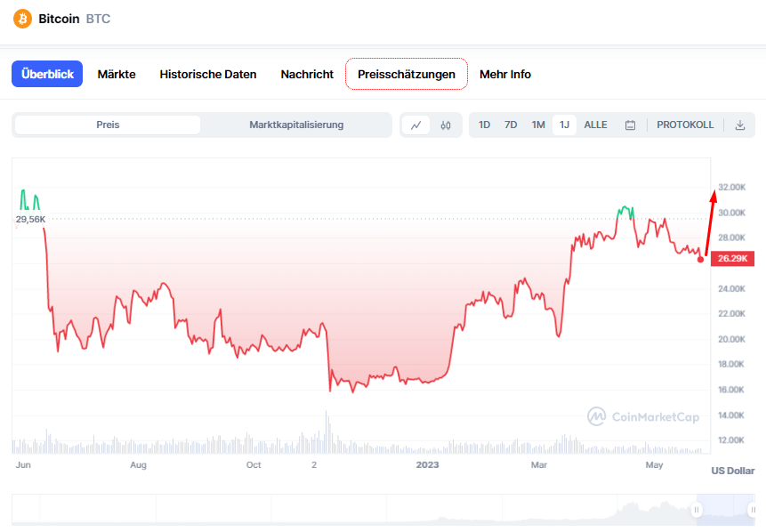
Task: Click the May x-axis label
Action: pyautogui.click(x=654, y=465)
